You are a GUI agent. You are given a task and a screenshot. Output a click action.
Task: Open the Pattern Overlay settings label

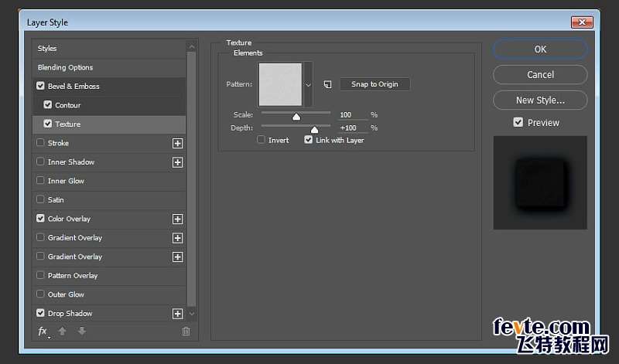pos(73,275)
